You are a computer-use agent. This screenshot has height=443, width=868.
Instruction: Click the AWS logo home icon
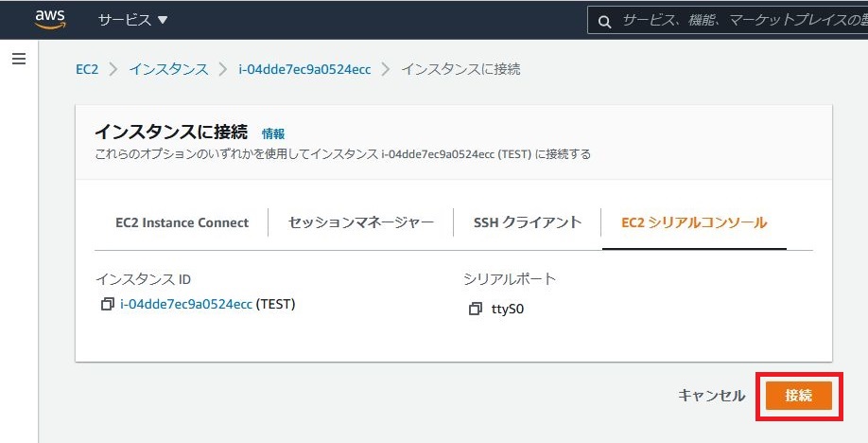[x=50, y=20]
